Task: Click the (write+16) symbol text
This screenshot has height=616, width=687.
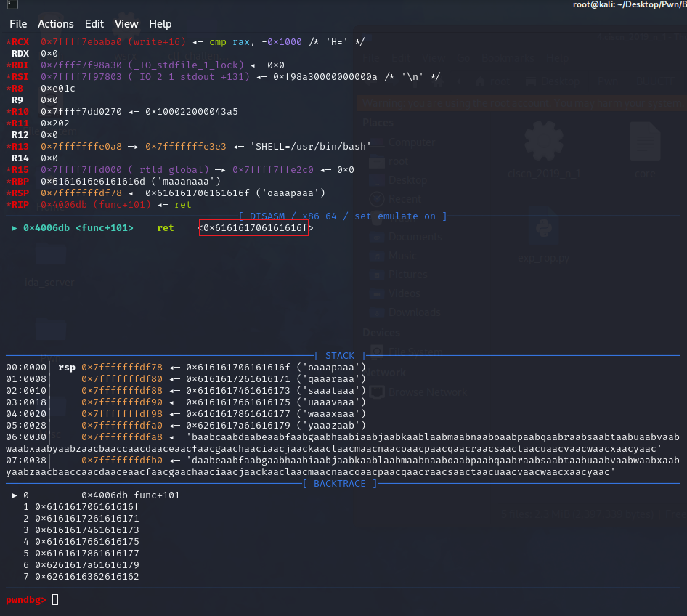Action: click(x=157, y=42)
